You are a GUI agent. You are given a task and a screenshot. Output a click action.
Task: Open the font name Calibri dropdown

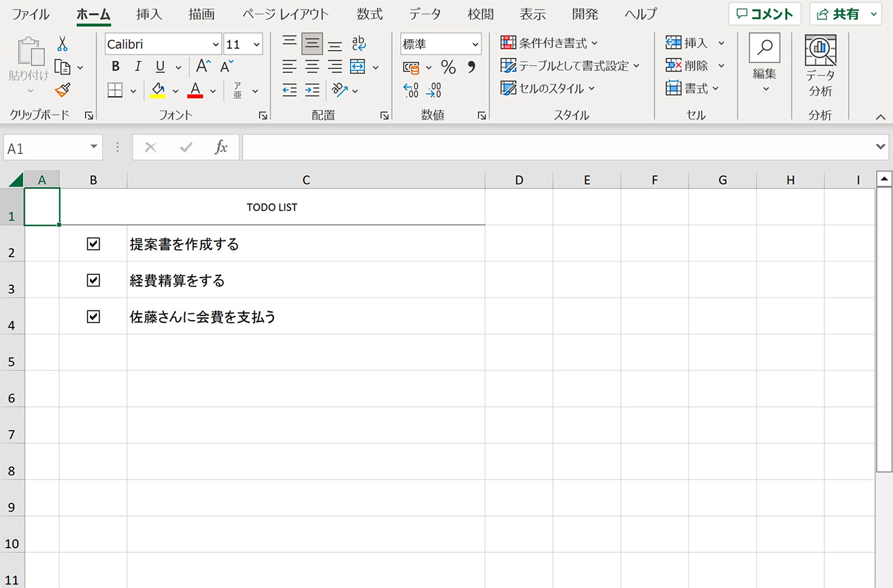(x=216, y=45)
